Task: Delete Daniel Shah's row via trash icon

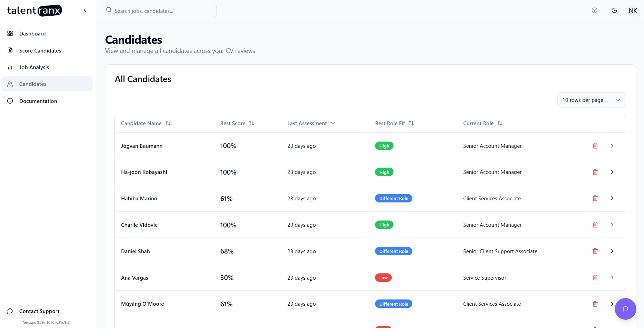Action: (595, 251)
